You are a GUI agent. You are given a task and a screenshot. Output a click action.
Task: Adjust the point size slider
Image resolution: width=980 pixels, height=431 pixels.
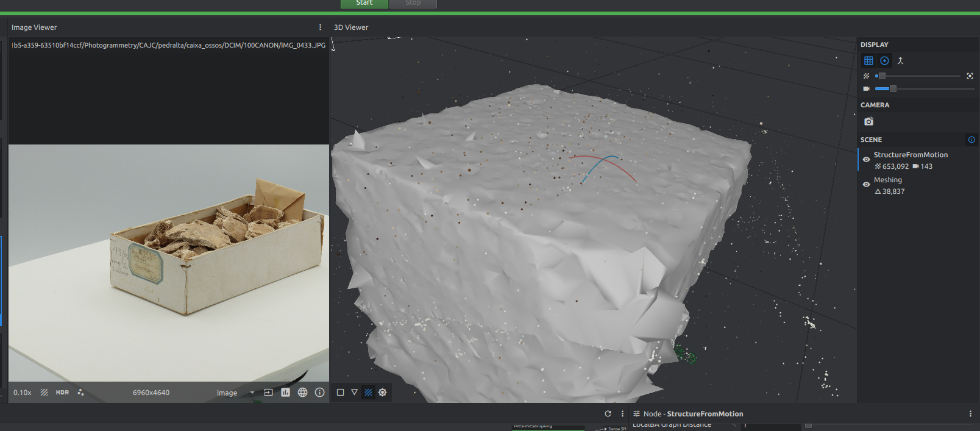tap(918, 76)
